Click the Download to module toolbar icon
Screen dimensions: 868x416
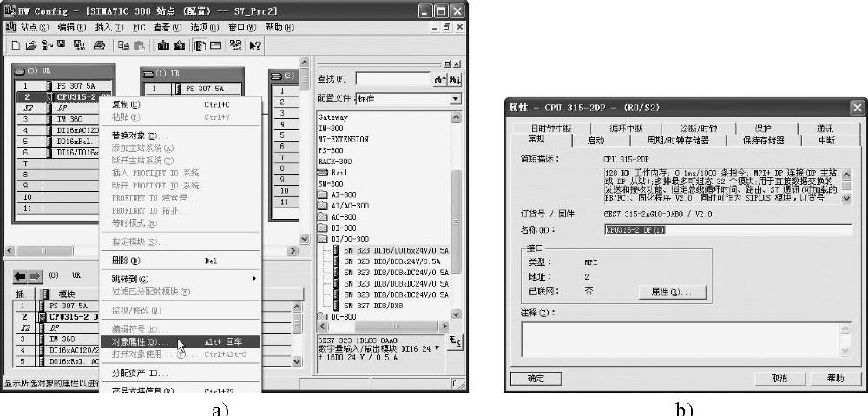pyautogui.click(x=163, y=46)
